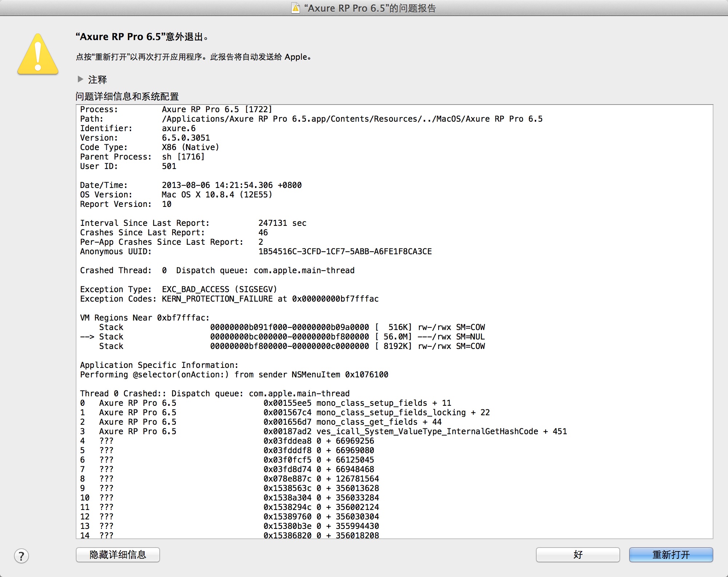Image resolution: width=728 pixels, height=577 pixels.
Task: Click the Crashed Thread: 0 Dispatch queue line
Action: tap(217, 270)
